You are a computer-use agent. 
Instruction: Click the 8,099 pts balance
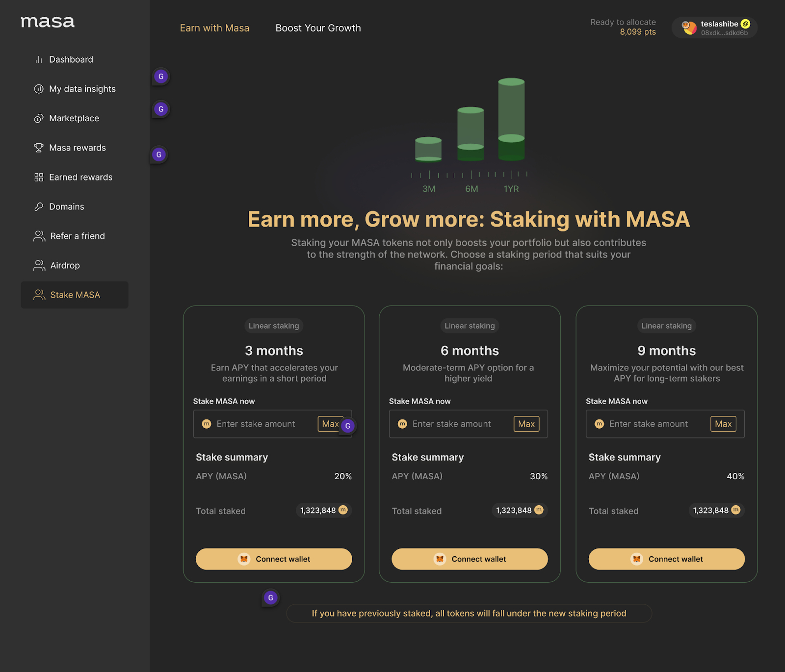click(637, 32)
